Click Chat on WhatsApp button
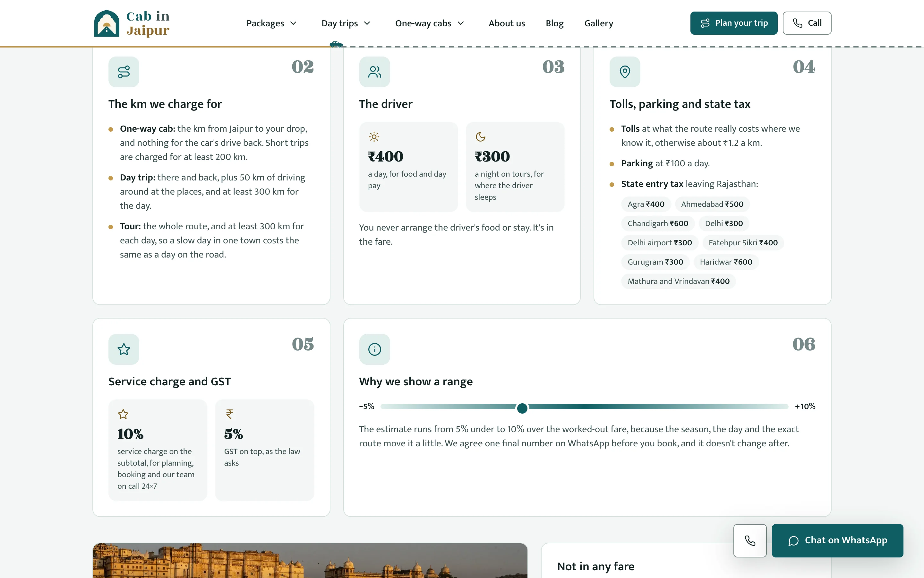 click(837, 540)
